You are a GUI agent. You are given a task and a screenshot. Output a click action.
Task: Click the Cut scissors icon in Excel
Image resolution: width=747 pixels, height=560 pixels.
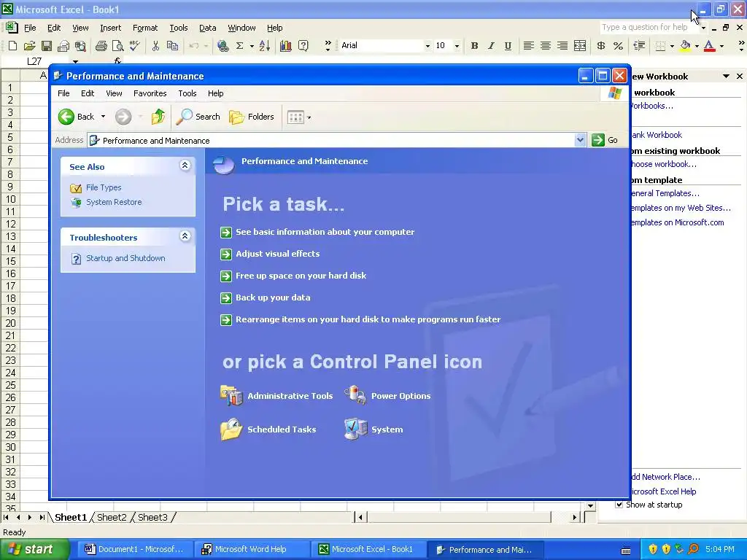155,46
